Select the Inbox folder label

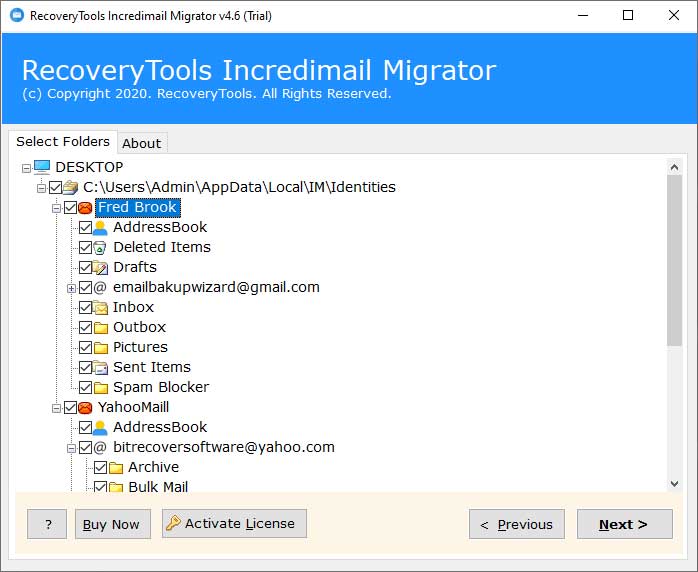click(x=134, y=308)
